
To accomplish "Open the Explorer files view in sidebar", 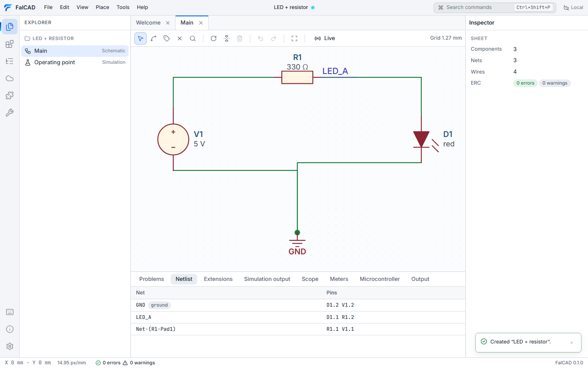I will pos(10,27).
